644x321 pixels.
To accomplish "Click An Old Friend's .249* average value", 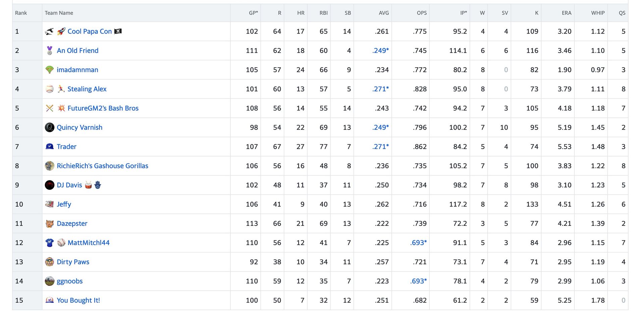I will pyautogui.click(x=380, y=51).
